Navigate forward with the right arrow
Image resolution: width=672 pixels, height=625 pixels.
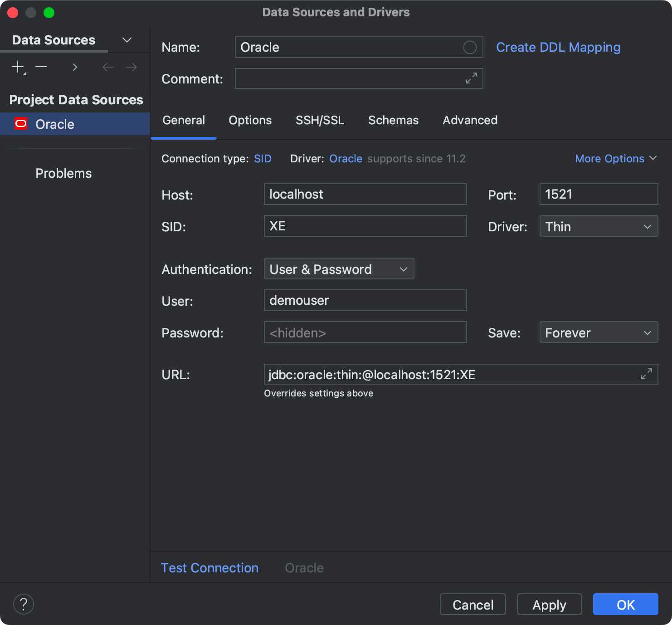click(x=131, y=67)
